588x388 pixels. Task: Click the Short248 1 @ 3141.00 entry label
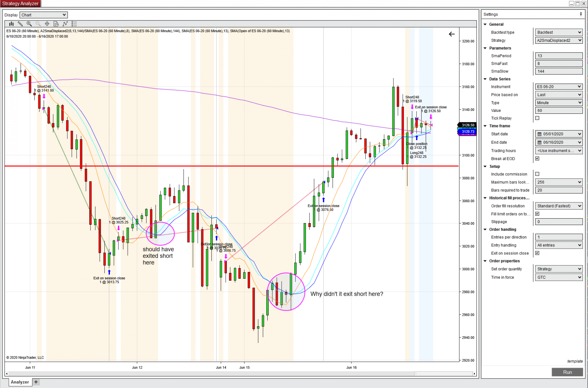click(44, 89)
